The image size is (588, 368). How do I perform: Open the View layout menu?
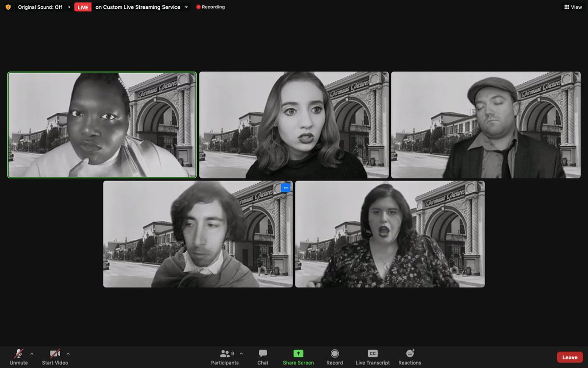[x=573, y=7]
